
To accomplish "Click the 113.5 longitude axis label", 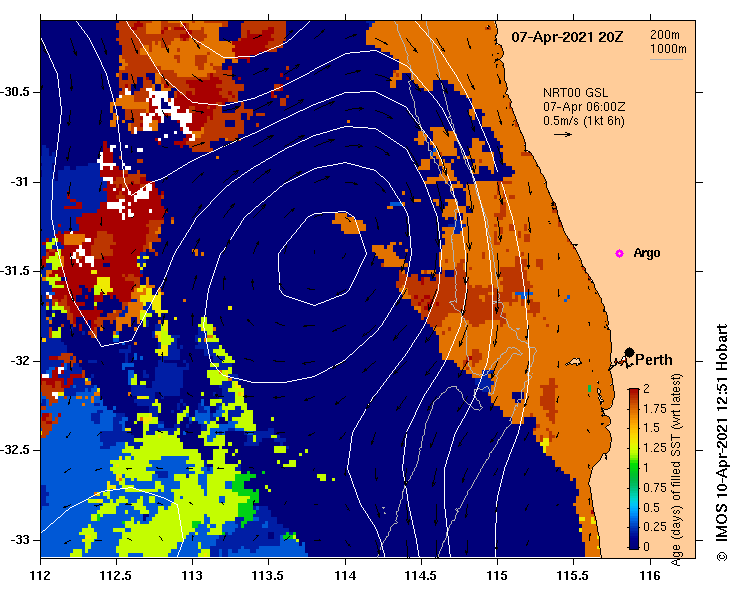I will [268, 576].
